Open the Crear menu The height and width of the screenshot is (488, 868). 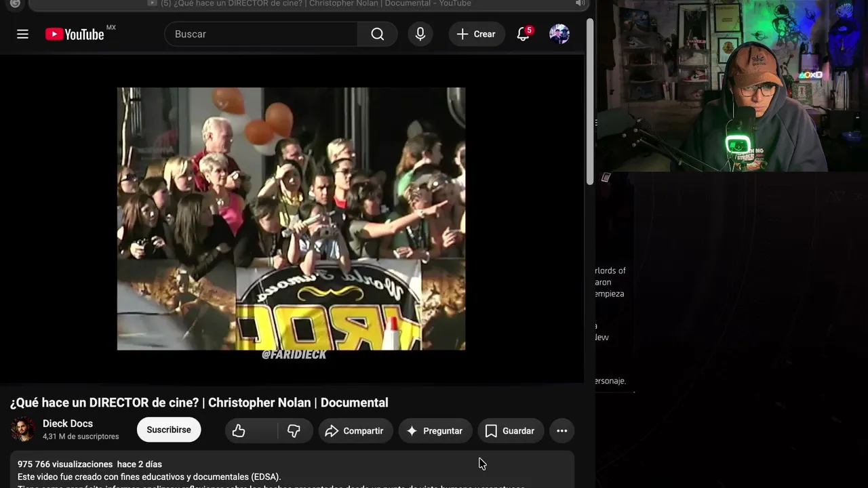[477, 34]
